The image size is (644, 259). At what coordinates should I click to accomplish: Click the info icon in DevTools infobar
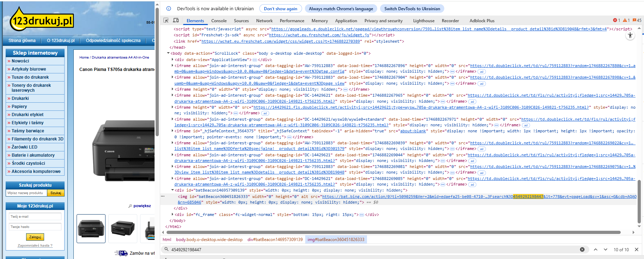pyautogui.click(x=169, y=8)
